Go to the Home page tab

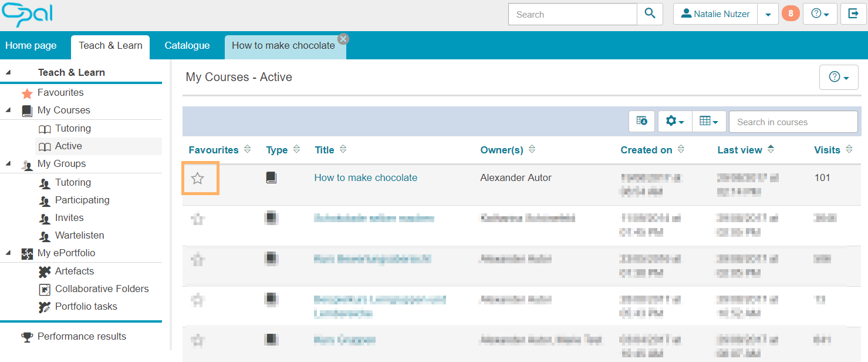click(31, 46)
